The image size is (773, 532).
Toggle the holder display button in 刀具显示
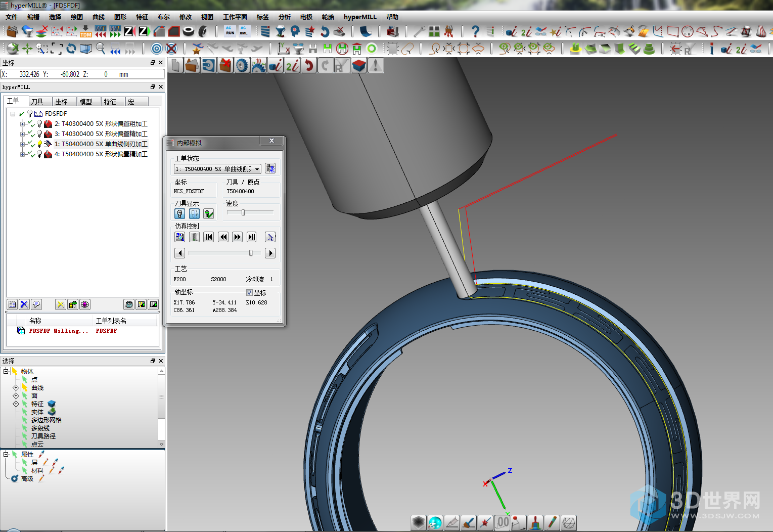click(x=194, y=213)
